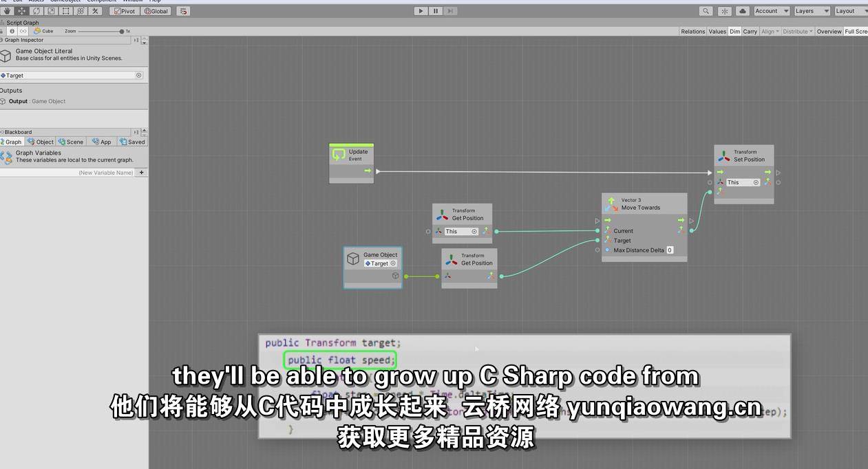Open Set Position This target field
Viewport: 868px width, 469px height.
743,182
